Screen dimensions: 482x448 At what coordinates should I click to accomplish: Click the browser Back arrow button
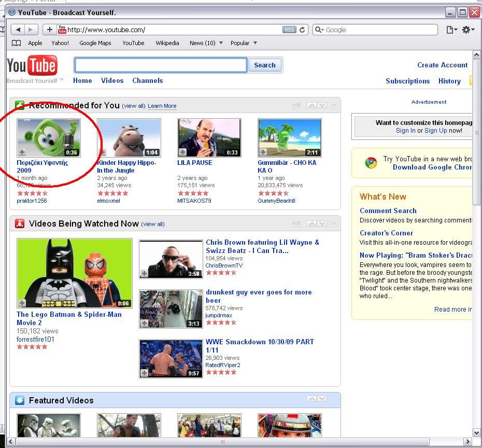18,30
